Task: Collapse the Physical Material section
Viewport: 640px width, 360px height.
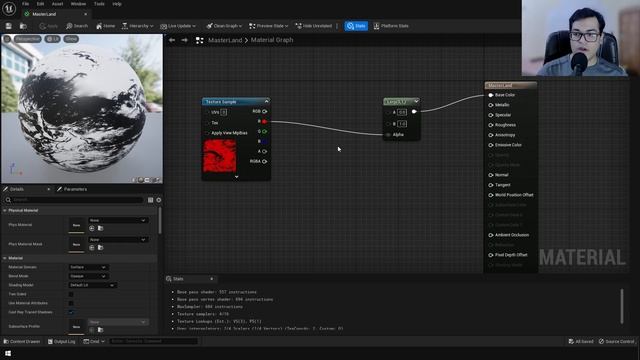Action: coord(5,211)
